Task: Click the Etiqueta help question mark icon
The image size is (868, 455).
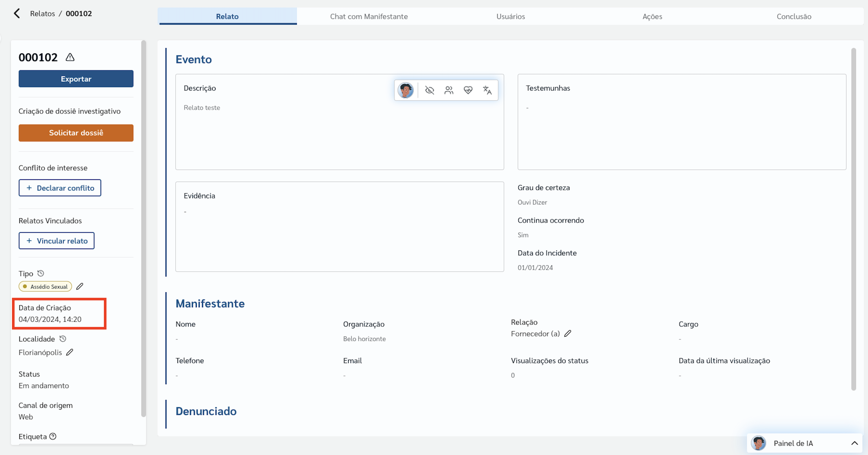Action: [x=53, y=437]
